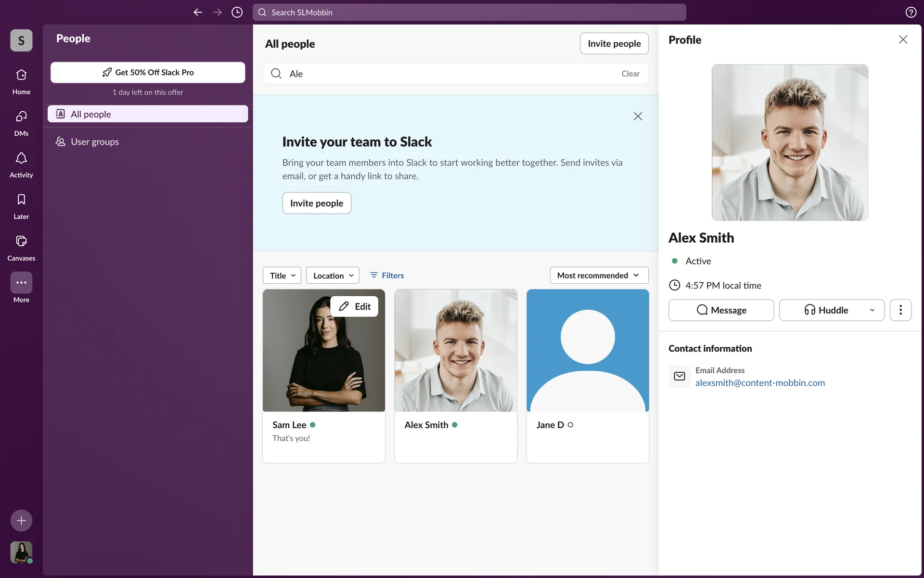This screenshot has width=924, height=578.
Task: Click the Jane D profile card
Action: [588, 376]
